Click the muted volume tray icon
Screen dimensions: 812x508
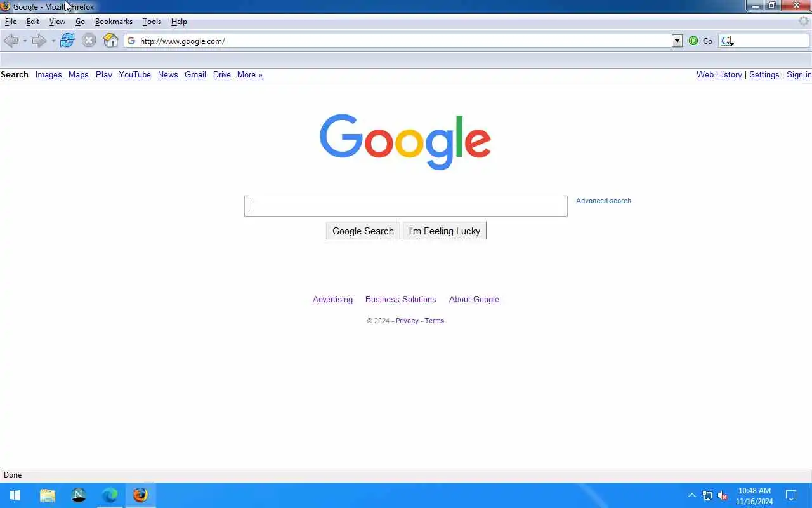(x=723, y=496)
